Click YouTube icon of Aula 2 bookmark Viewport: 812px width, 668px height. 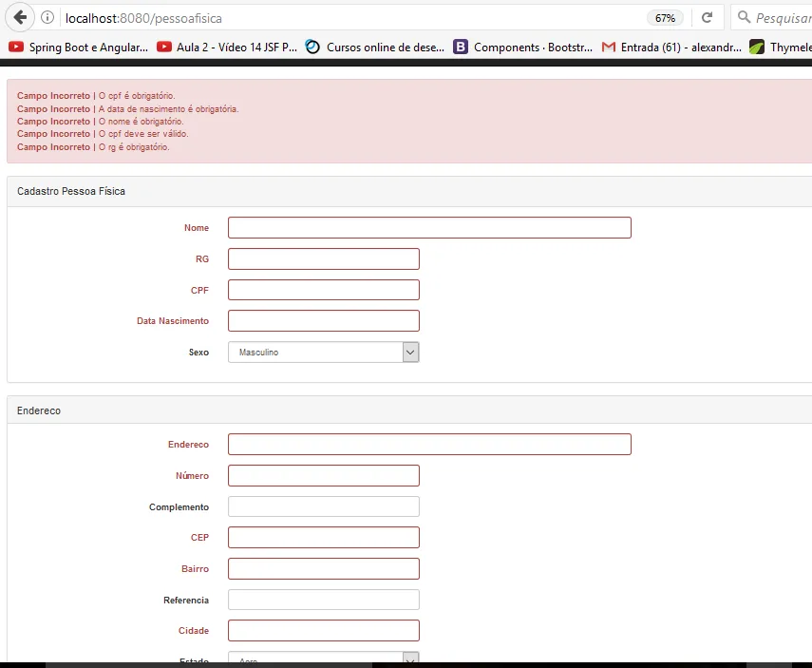coord(164,47)
